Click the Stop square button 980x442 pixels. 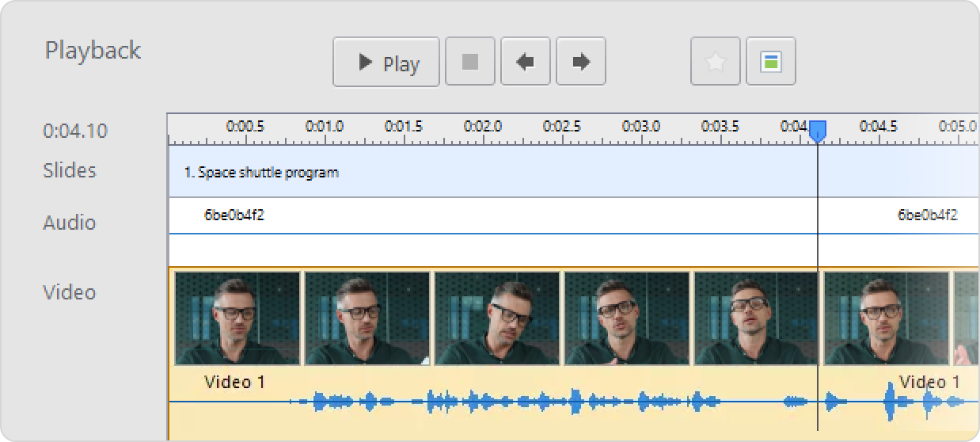point(470,62)
